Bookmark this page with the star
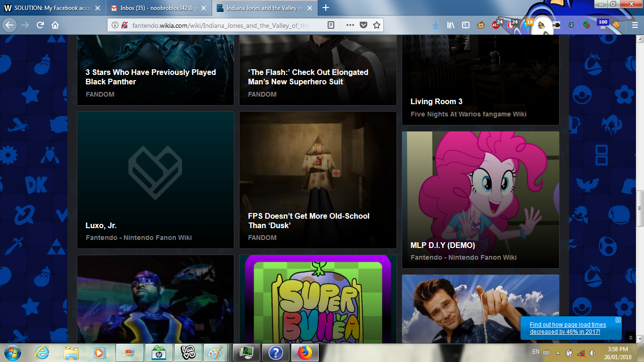The height and width of the screenshot is (362, 644). click(x=377, y=25)
